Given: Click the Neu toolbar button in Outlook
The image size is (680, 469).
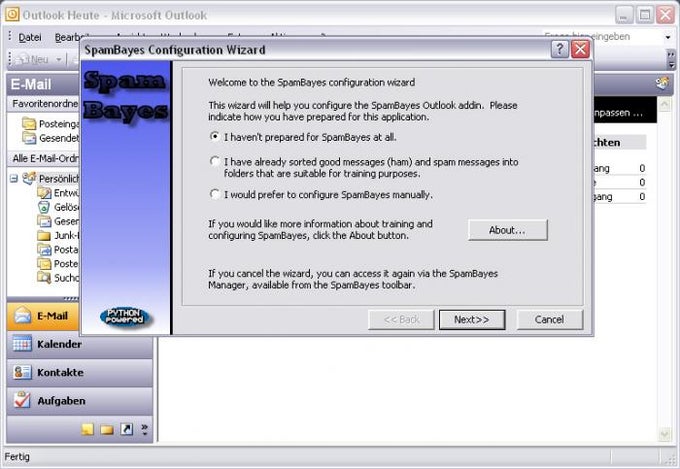Looking at the screenshot, I should click(34, 59).
